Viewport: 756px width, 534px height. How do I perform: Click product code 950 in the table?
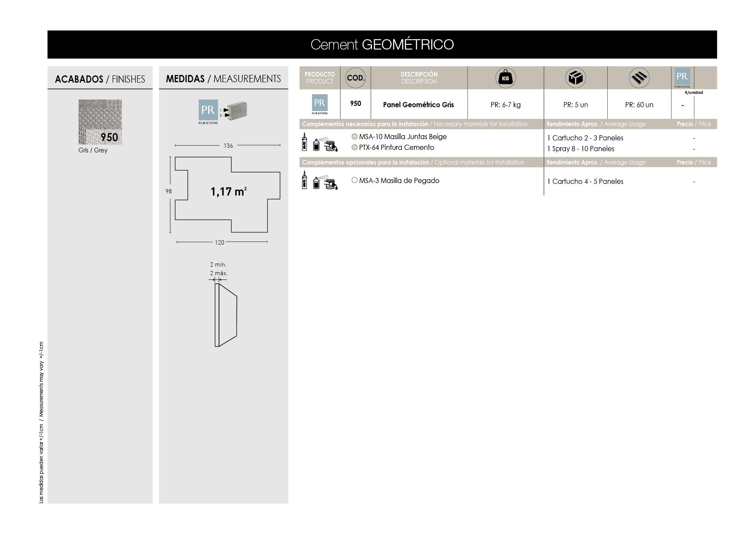coord(356,103)
